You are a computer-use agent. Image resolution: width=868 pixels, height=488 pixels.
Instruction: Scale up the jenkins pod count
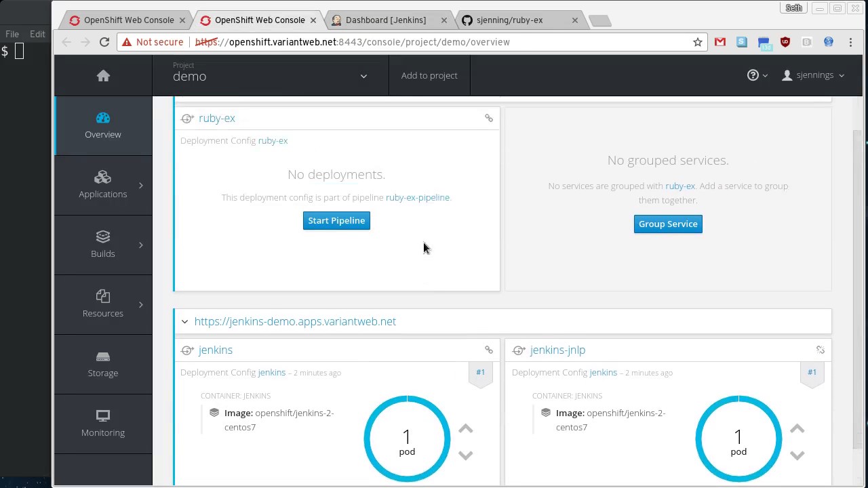pyautogui.click(x=465, y=428)
